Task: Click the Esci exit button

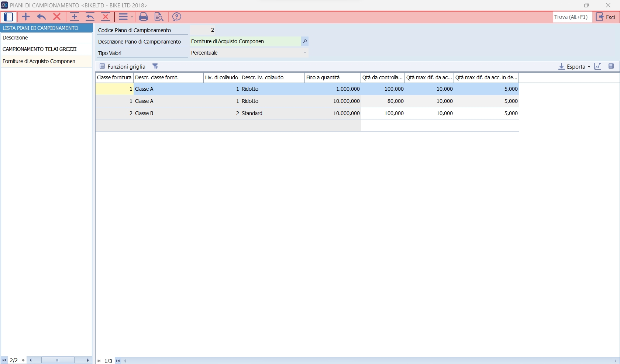Action: [606, 17]
